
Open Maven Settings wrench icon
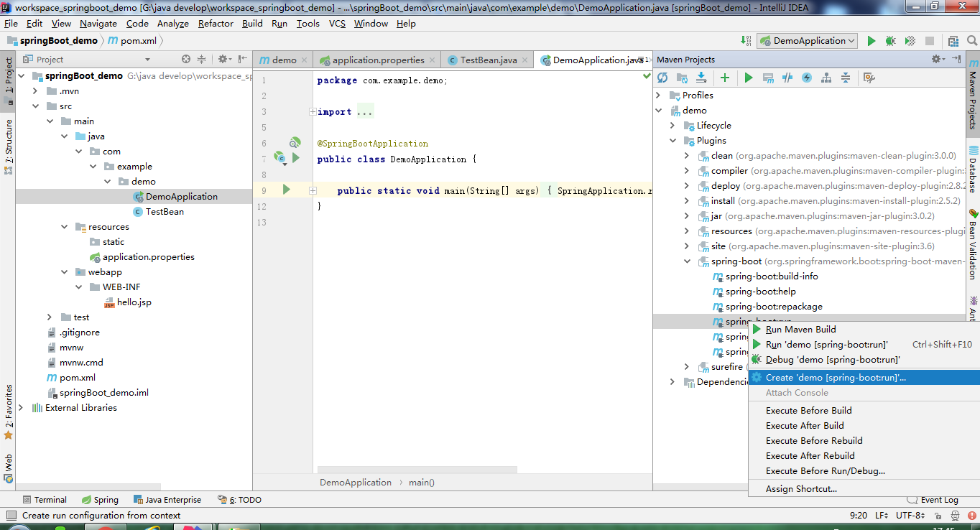tap(869, 78)
